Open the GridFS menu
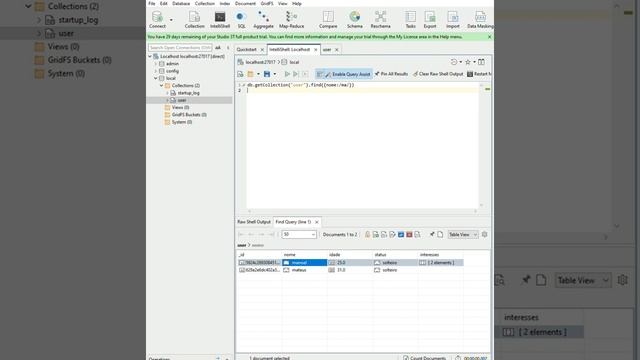Viewport: 640px width, 360px height. (x=267, y=3)
